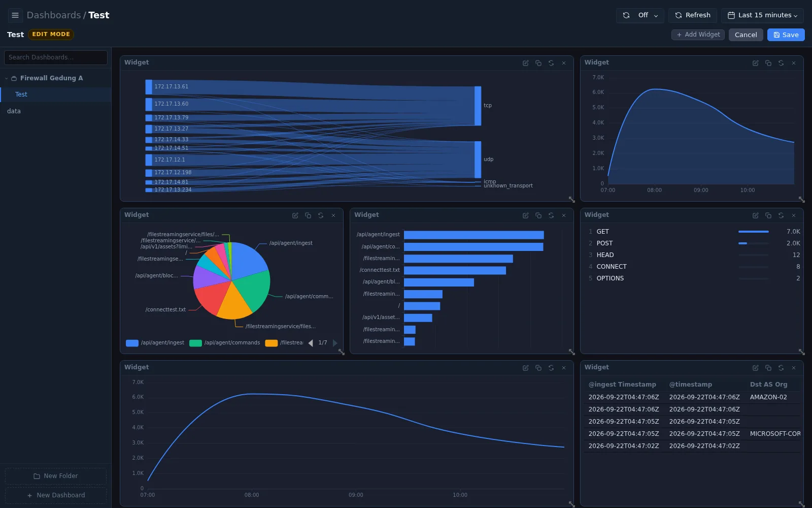The height and width of the screenshot is (508, 812).
Task: Select the GET method row
Action: coord(693,232)
